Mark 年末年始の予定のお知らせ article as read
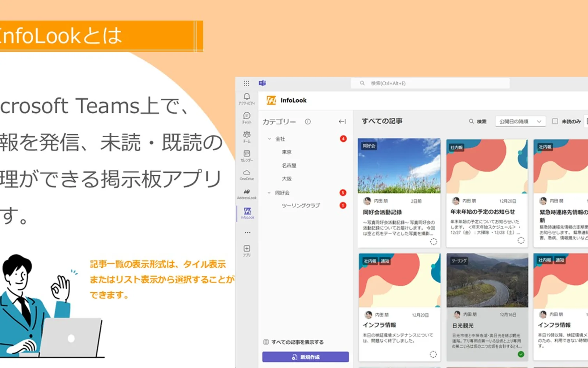Screen dimensions: 588x368 pos(521,240)
